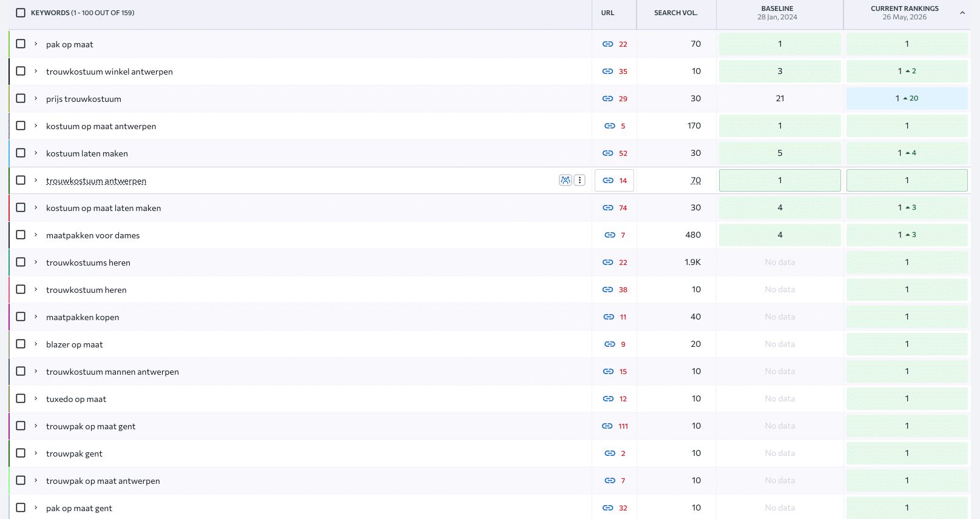Open URL link icon for blazer op maat
Image resolution: width=980 pixels, height=519 pixels.
pyautogui.click(x=610, y=344)
